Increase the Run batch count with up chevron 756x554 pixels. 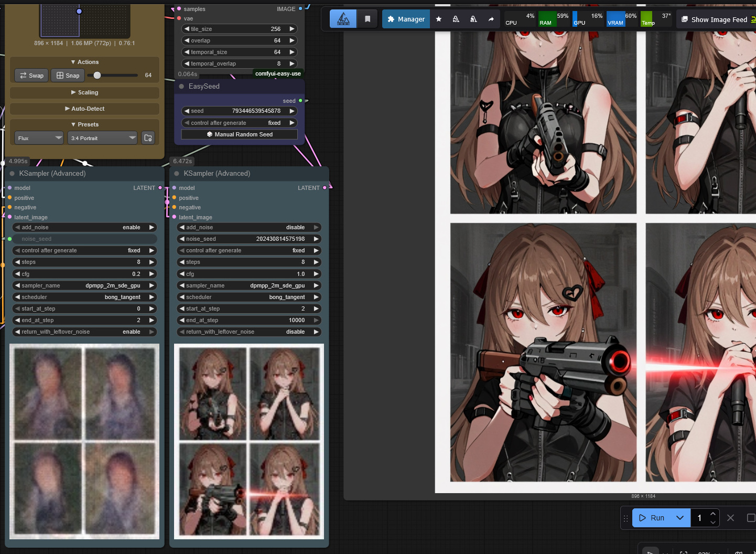coord(713,514)
